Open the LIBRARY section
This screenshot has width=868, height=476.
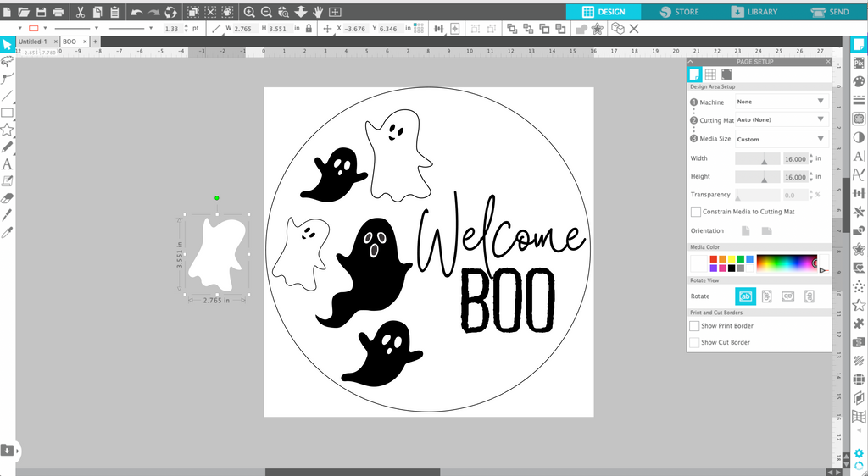tap(754, 12)
